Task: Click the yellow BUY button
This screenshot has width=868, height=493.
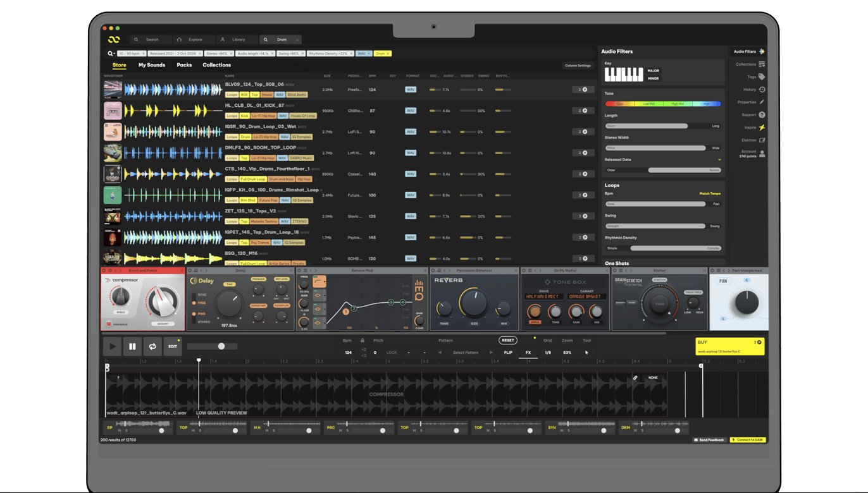Action: coord(729,346)
